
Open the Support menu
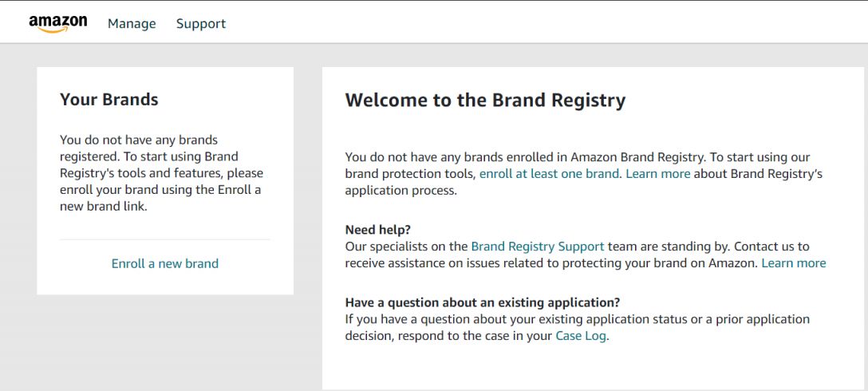click(x=201, y=24)
